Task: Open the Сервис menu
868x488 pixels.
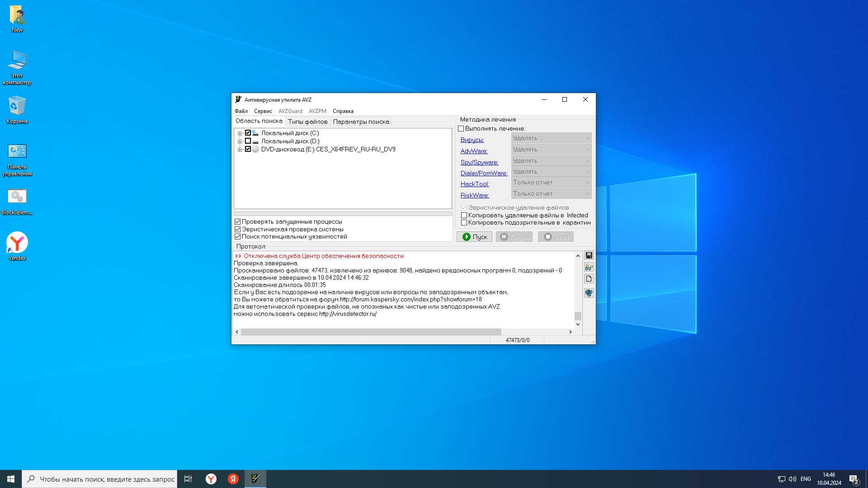Action: [263, 111]
